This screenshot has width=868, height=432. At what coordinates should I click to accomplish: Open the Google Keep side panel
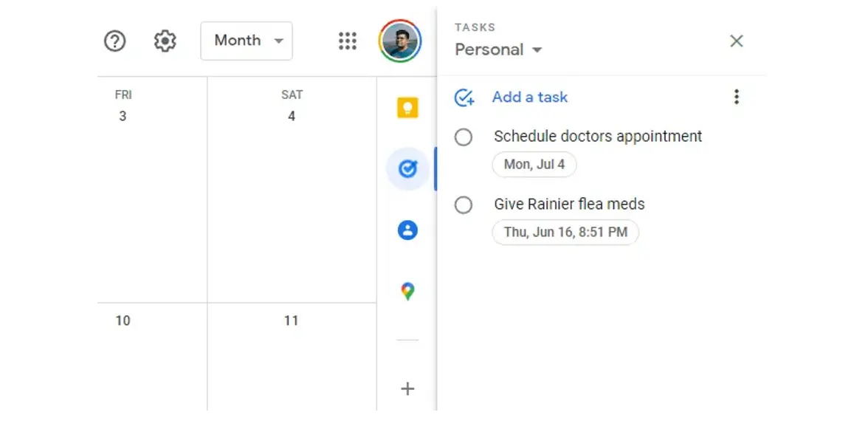click(x=407, y=106)
